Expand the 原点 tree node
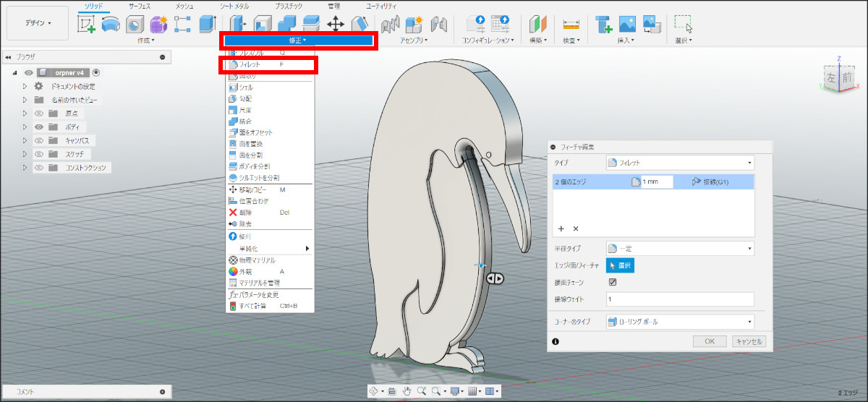The height and width of the screenshot is (402, 868). [25, 114]
